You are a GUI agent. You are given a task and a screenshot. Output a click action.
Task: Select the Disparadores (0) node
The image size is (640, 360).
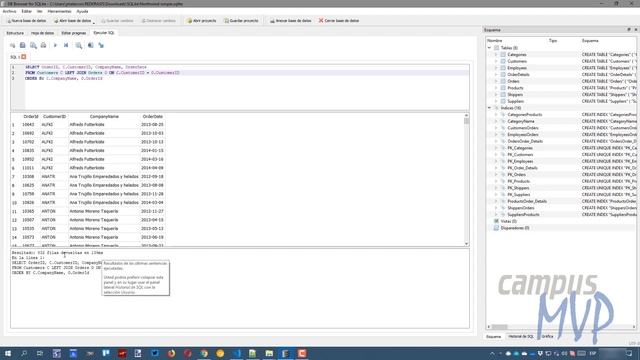(x=515, y=228)
